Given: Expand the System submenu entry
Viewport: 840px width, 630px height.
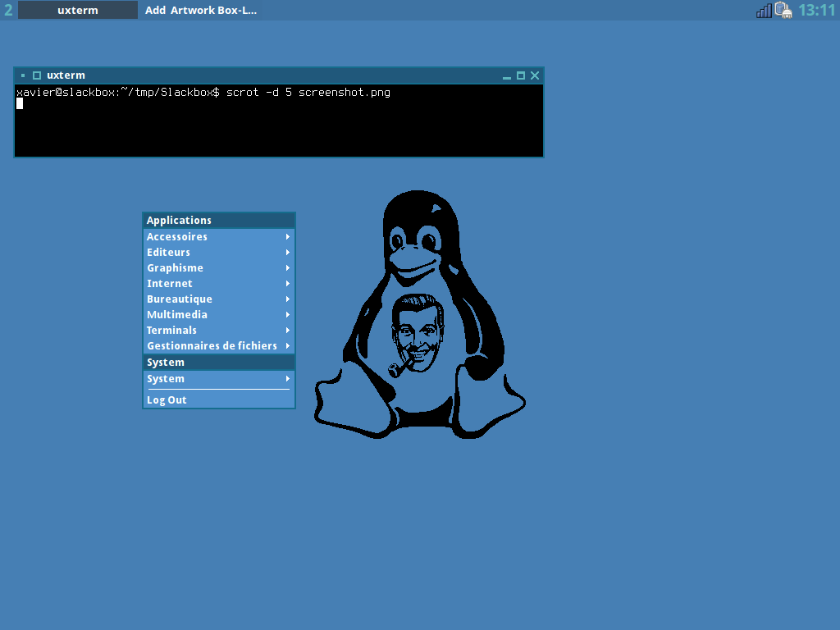Looking at the screenshot, I should tap(218, 379).
